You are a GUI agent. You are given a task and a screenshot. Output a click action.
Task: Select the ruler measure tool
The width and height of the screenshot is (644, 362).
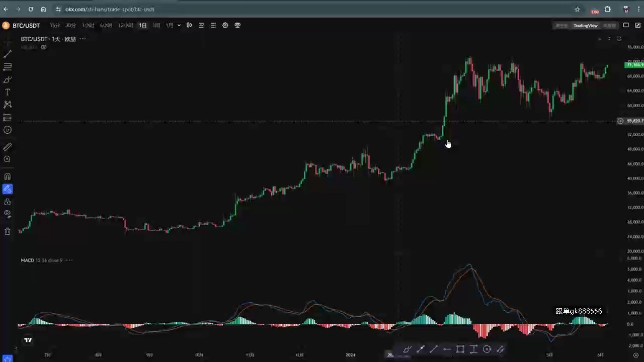click(8, 147)
